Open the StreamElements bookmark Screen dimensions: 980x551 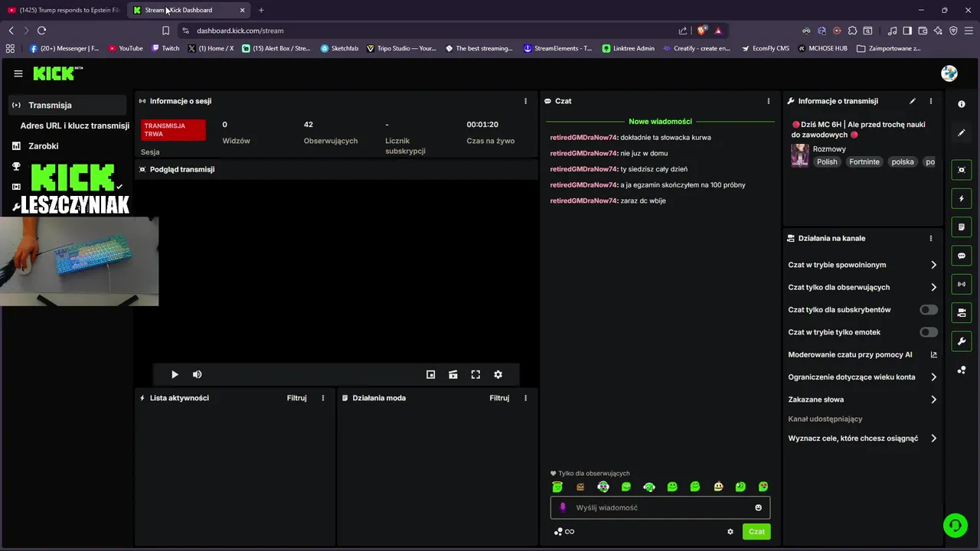coord(557,48)
